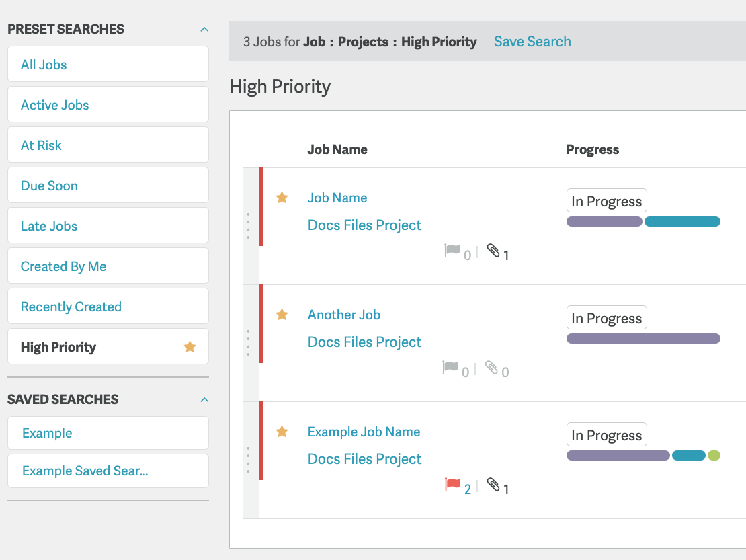Image resolution: width=746 pixels, height=560 pixels.
Task: Collapse the Preset Searches section
Action: click(x=204, y=30)
